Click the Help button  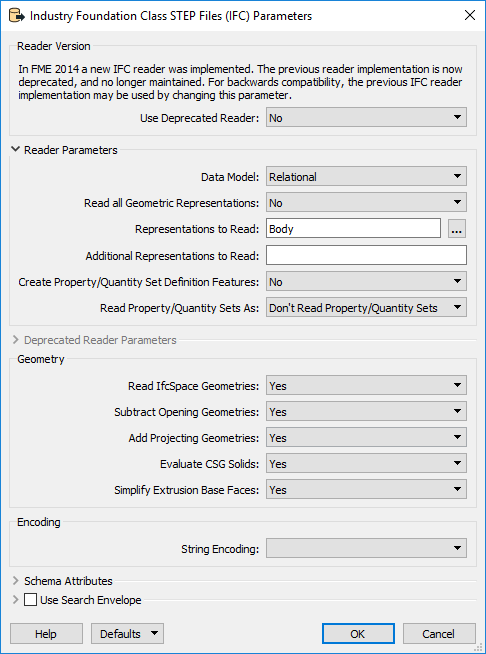pyautogui.click(x=46, y=634)
